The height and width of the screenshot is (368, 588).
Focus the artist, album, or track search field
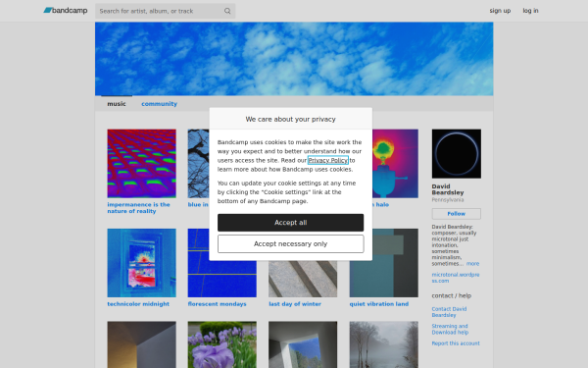pos(165,11)
